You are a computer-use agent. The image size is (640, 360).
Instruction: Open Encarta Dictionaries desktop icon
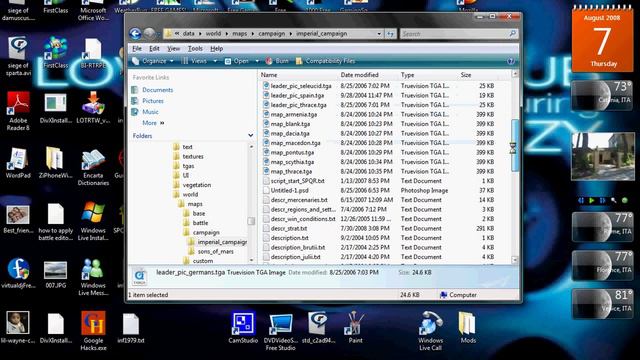pos(93,167)
